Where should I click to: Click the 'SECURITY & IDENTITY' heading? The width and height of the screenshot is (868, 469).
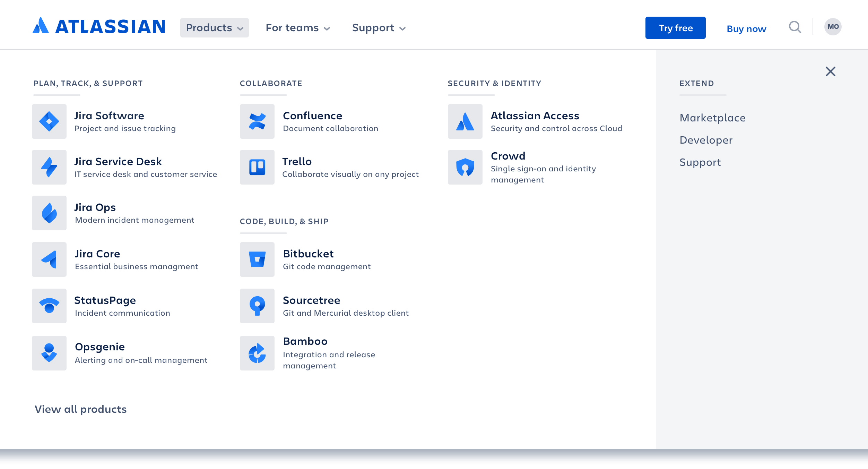pos(495,83)
